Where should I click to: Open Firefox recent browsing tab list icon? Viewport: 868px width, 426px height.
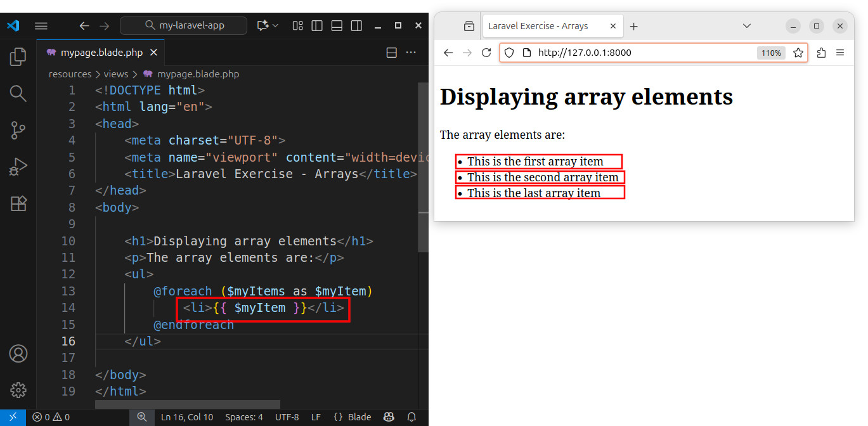pos(469,26)
